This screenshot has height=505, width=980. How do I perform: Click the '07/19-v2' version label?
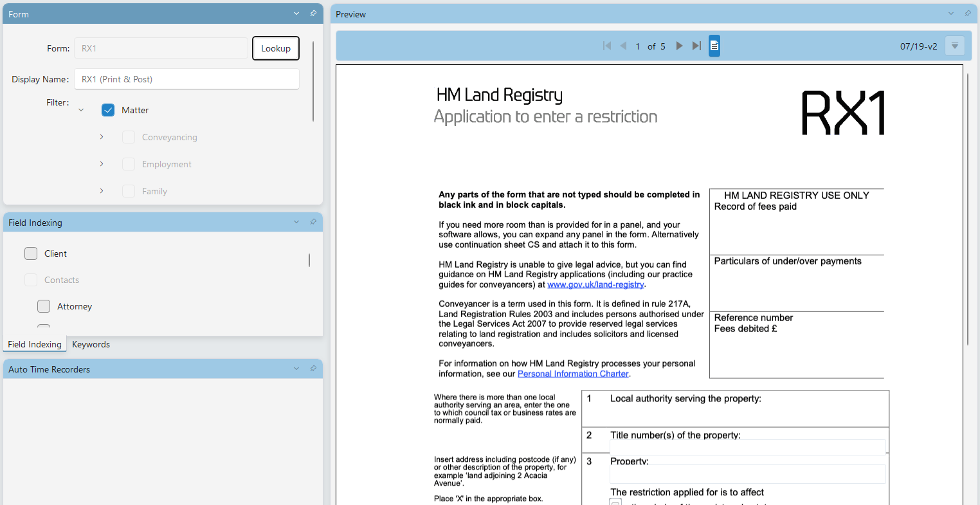pos(919,46)
